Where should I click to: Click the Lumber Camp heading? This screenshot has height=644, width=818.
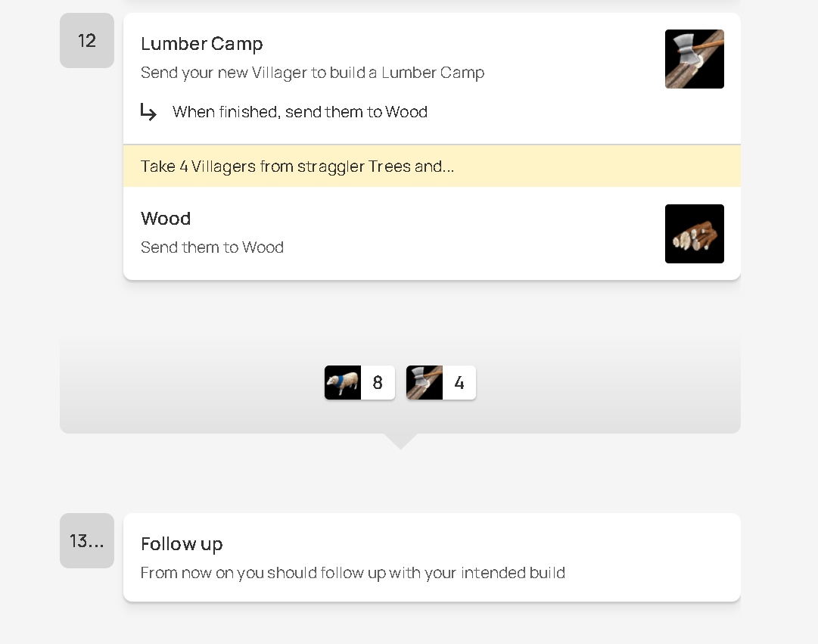click(x=202, y=44)
